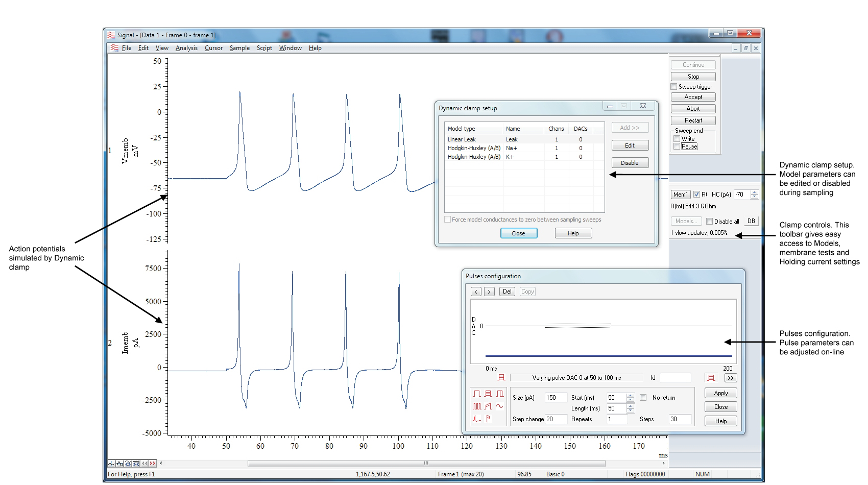Select the varying amplitude pulse icon
Viewport: 868px width, 485px height.
[488, 394]
